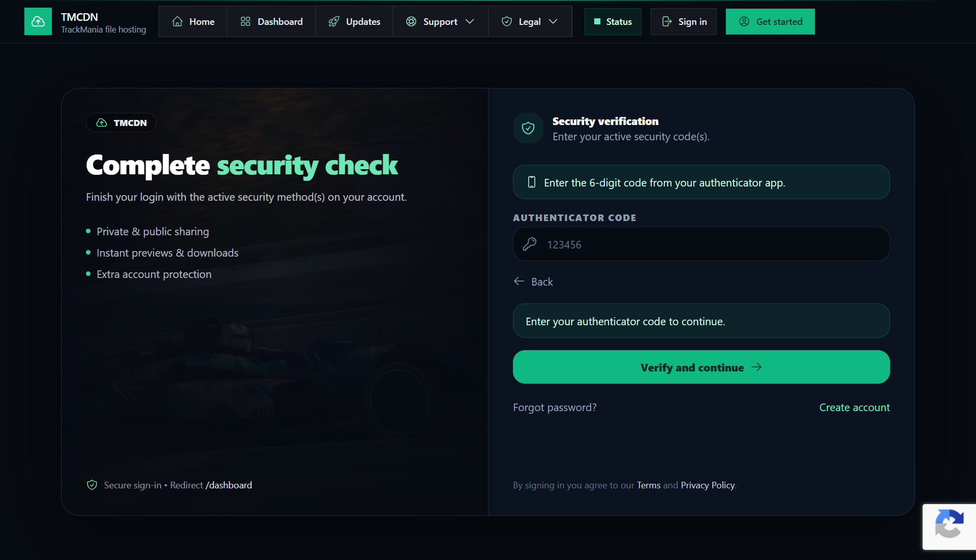Open the Updates nav item
The width and height of the screenshot is (976, 560).
point(354,22)
